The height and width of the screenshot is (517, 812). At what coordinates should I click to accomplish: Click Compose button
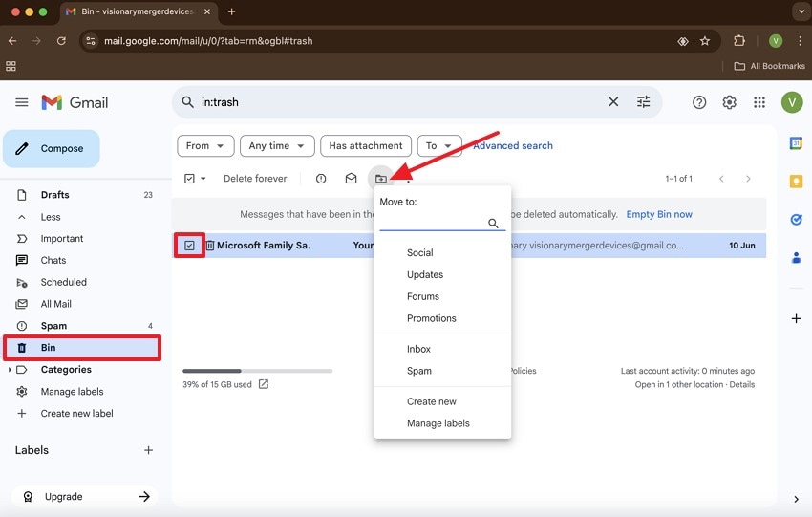coord(52,149)
